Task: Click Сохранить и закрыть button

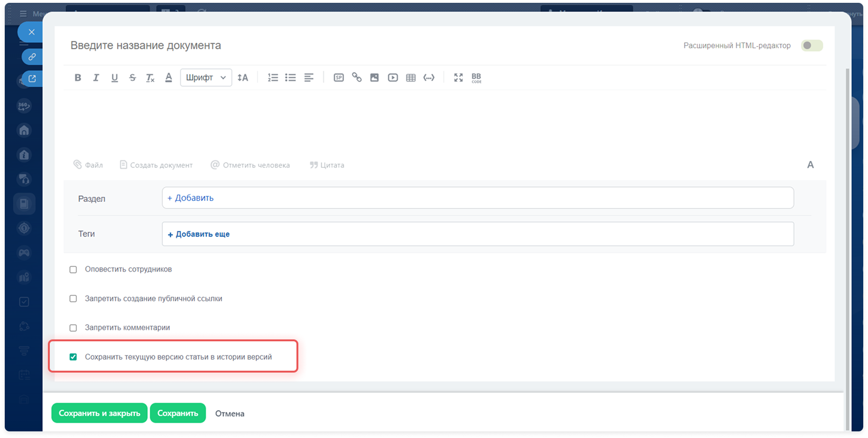Action: point(99,413)
